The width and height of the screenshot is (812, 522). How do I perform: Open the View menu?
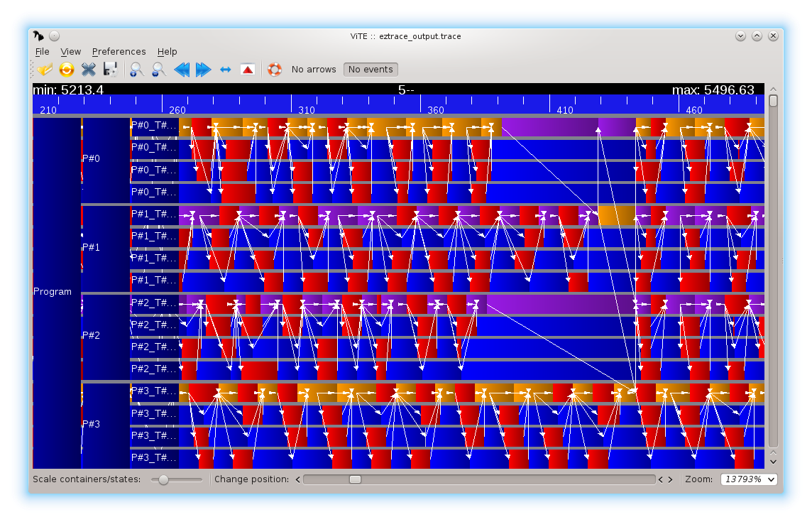point(71,52)
